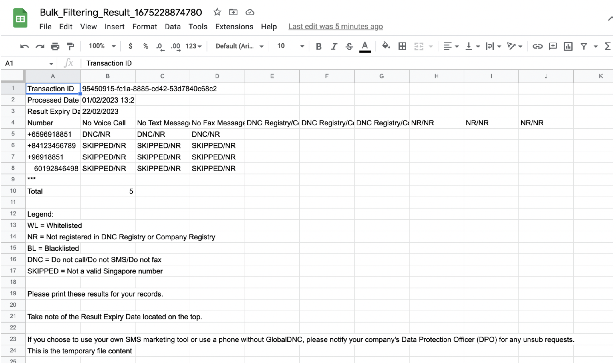Open the Vertical align dropdown
The image size is (616, 364).
472,46
